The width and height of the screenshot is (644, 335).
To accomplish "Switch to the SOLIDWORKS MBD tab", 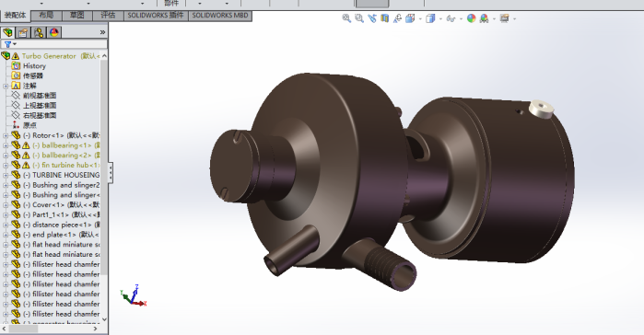I will [220, 15].
